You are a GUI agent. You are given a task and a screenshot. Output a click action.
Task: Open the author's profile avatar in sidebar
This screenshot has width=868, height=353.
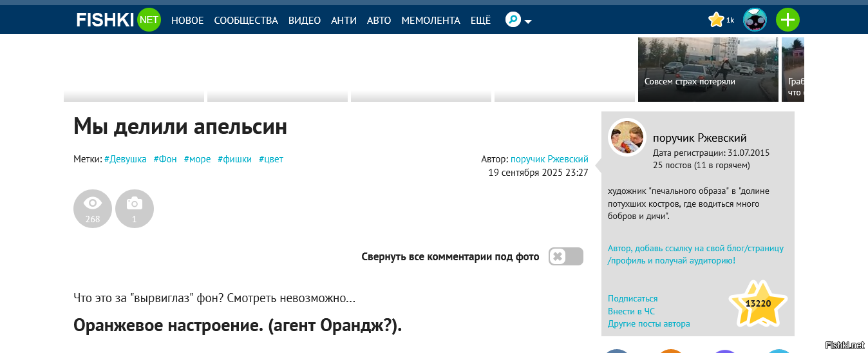(x=627, y=137)
